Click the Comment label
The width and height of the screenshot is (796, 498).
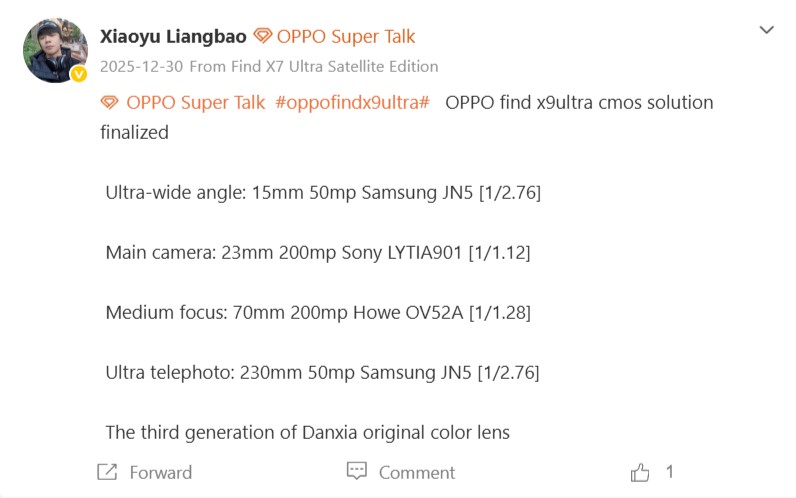click(416, 473)
